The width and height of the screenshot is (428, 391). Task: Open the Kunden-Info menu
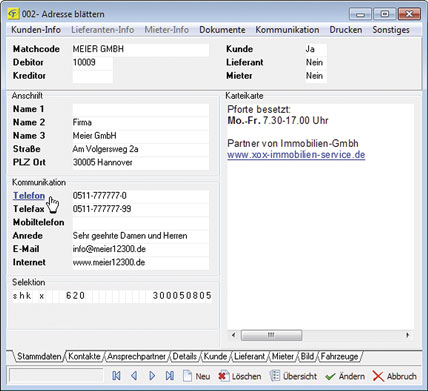pyautogui.click(x=36, y=30)
